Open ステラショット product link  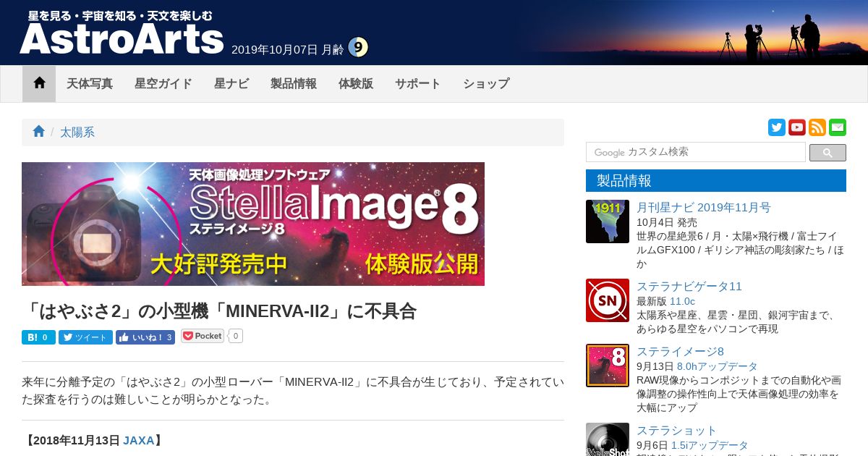(677, 431)
